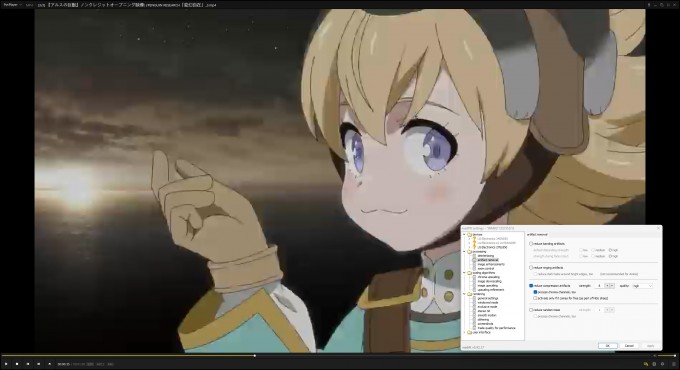680x370 pixels.
Task: Enable reduce random noise checkbox
Action: click(x=531, y=310)
